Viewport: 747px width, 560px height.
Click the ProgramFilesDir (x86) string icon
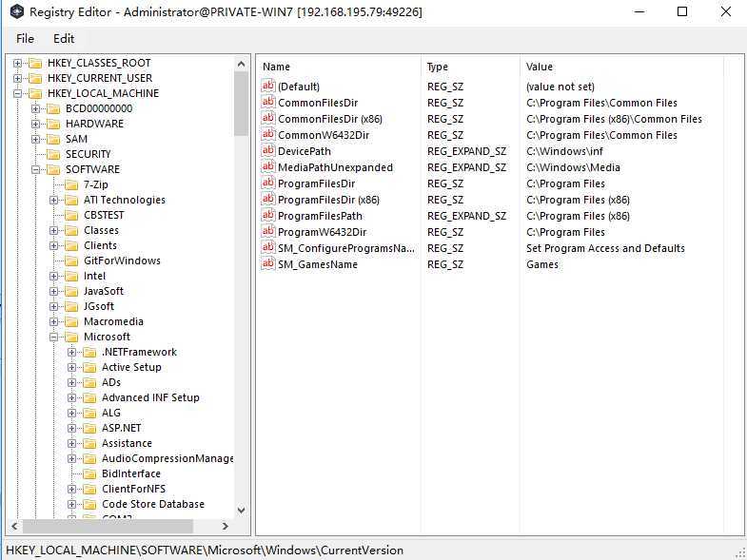(268, 199)
